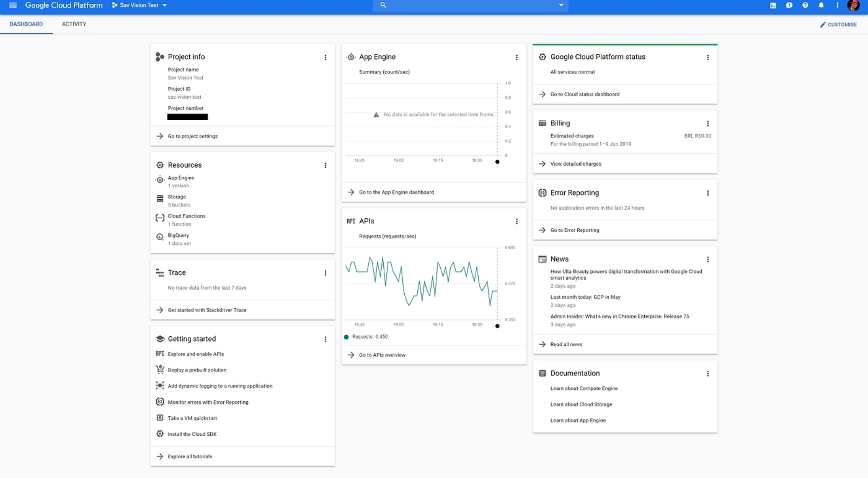Open Google Cloud Platform status card menu

coord(708,57)
